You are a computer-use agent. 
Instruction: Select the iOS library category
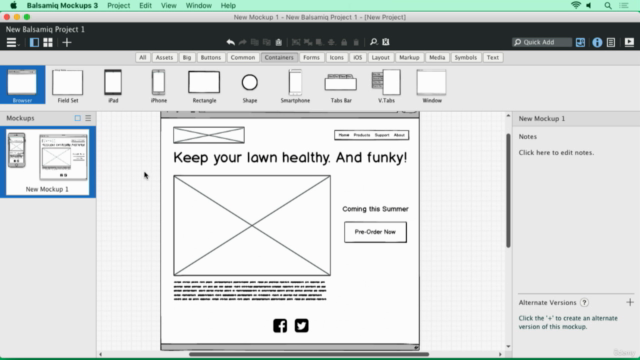(358, 58)
